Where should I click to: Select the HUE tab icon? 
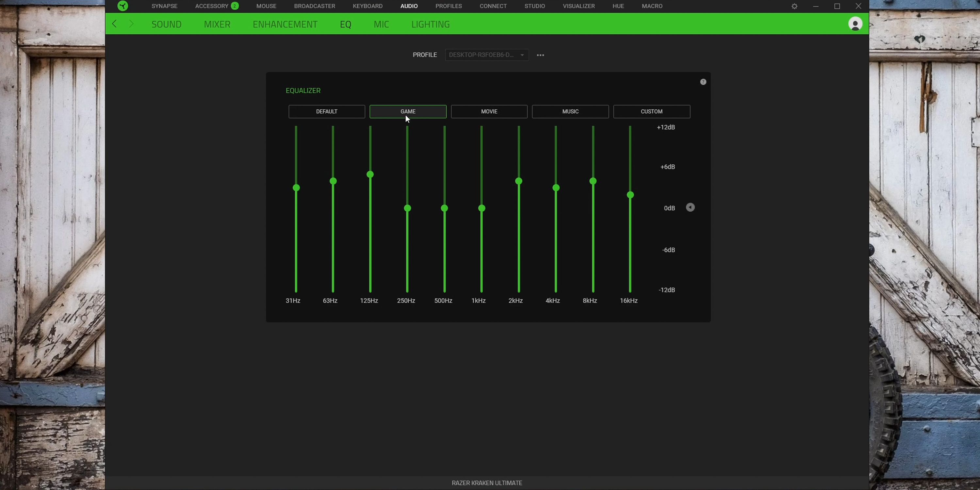pyautogui.click(x=618, y=6)
